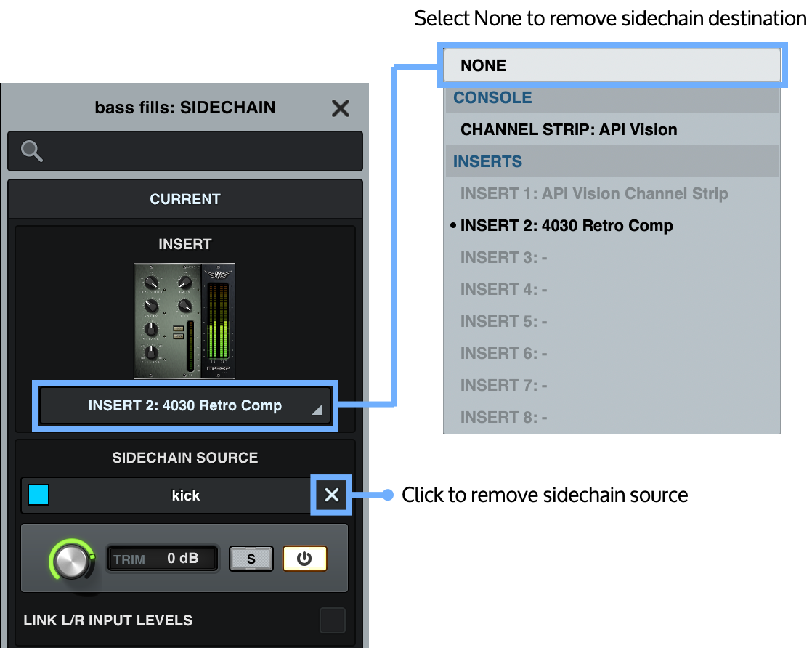The height and width of the screenshot is (648, 812).
Task: Choose the INSERT 8 menu entry
Action: tap(612, 418)
